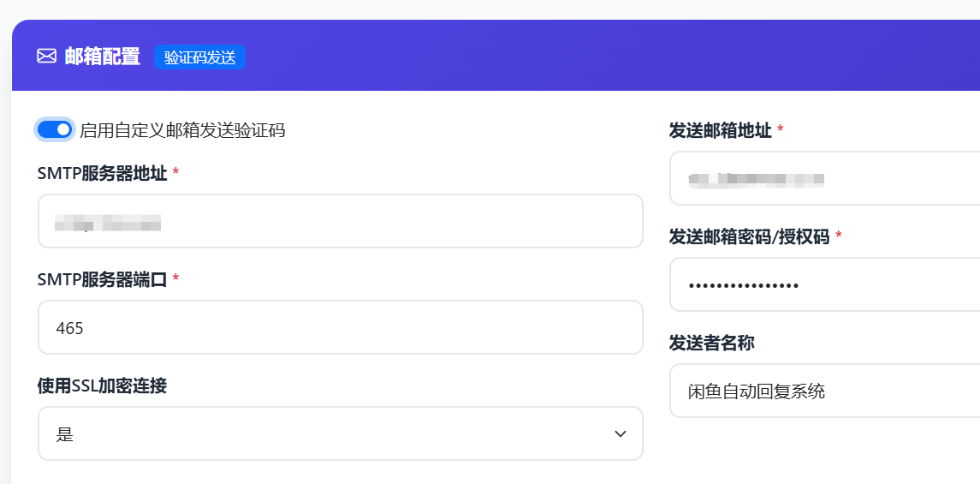Click the 邮箱配置 header title
This screenshot has height=484, width=980.
click(x=103, y=57)
